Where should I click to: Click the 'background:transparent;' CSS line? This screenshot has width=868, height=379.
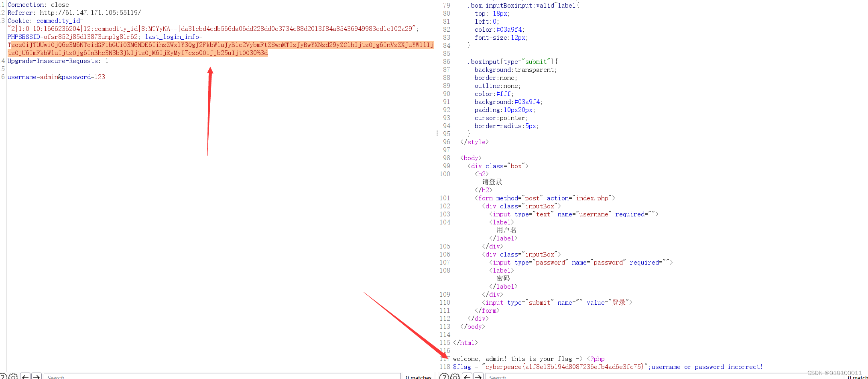[516, 70]
